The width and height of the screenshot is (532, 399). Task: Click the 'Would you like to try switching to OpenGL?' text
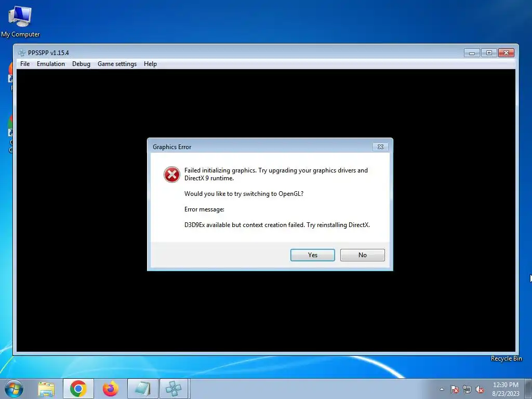244,194
